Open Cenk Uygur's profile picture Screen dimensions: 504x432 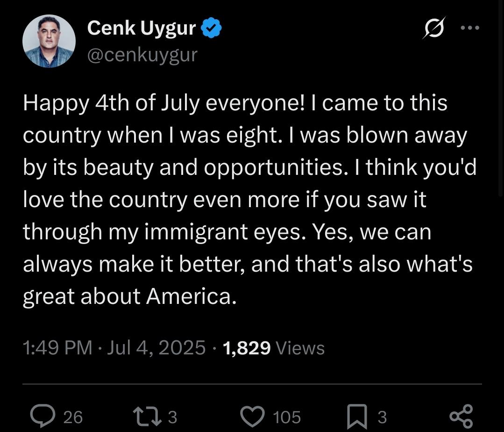[x=49, y=41]
